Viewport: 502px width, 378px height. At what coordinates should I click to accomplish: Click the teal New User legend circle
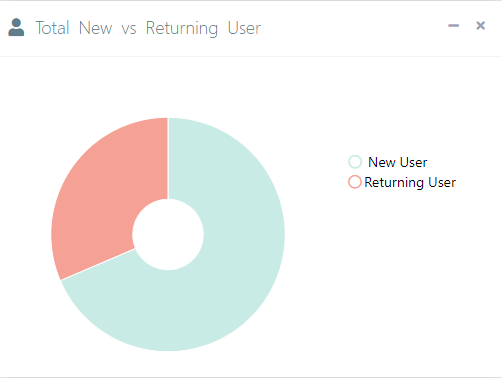click(x=355, y=162)
